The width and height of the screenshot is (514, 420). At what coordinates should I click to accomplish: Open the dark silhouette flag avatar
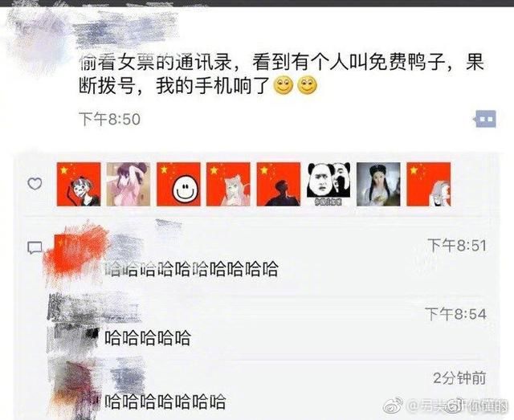pyautogui.click(x=279, y=184)
